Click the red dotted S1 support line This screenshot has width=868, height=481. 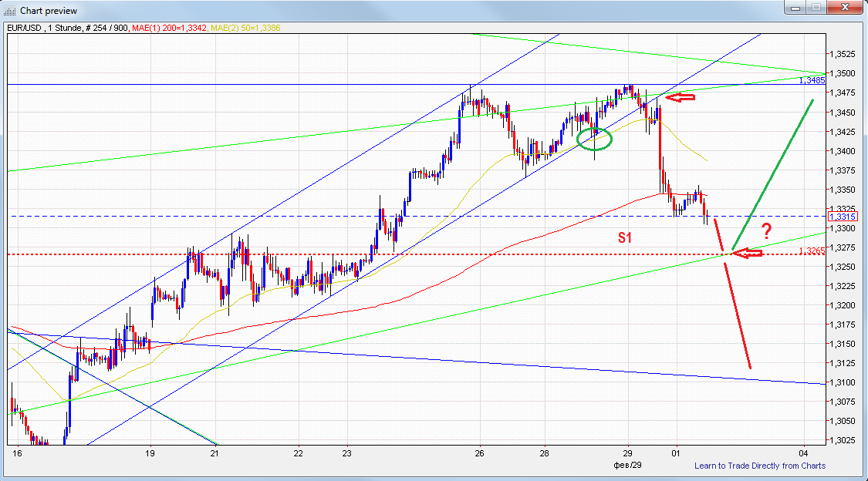pyautogui.click(x=309, y=252)
